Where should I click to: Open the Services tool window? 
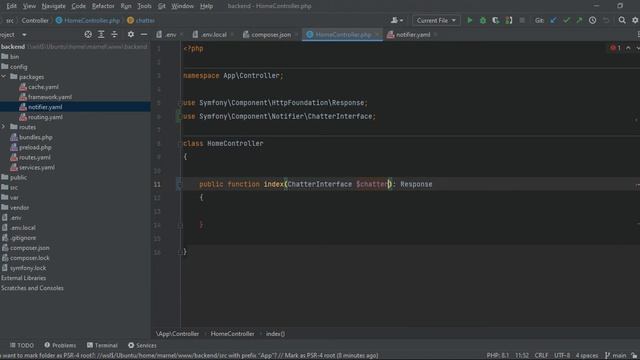coord(142,345)
